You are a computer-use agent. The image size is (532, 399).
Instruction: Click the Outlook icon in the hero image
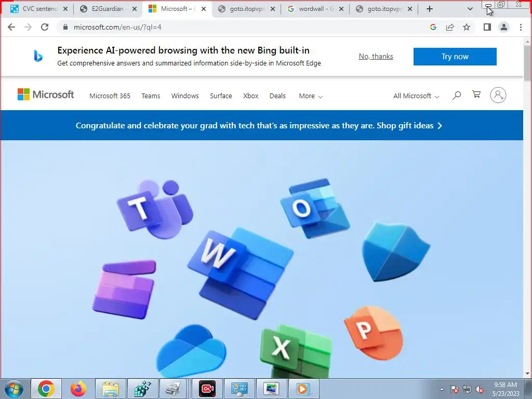315,208
